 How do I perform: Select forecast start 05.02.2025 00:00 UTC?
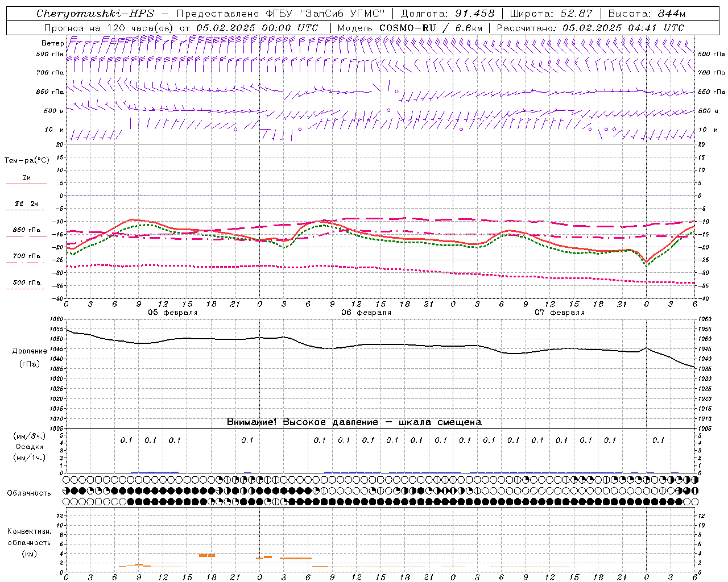(x=257, y=28)
